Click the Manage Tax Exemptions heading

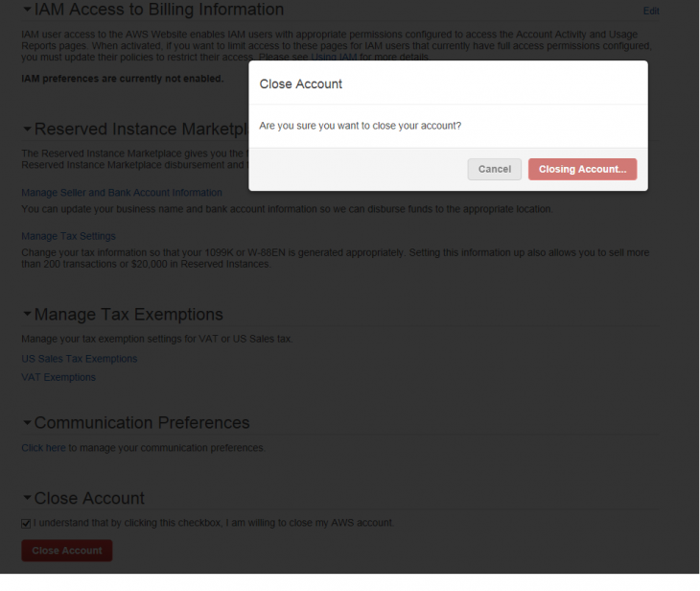point(128,315)
